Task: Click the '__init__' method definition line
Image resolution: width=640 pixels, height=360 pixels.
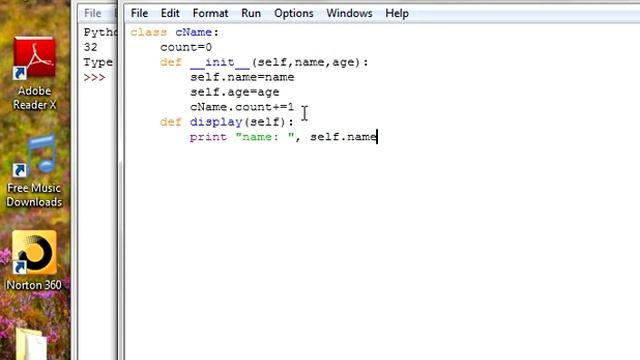Action: pos(264,62)
